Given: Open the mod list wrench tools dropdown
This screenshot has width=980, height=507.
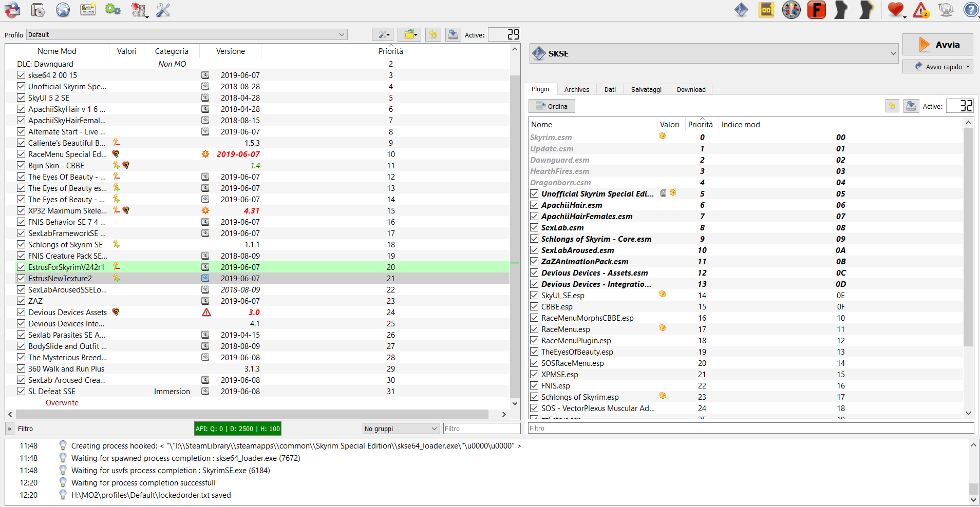Looking at the screenshot, I should 383,34.
